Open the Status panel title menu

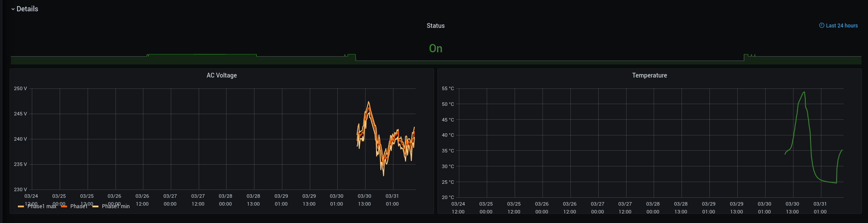(435, 26)
